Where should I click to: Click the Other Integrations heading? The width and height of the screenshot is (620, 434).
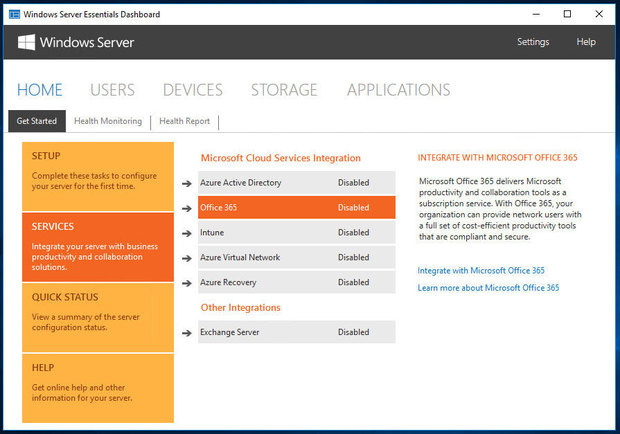coord(240,308)
